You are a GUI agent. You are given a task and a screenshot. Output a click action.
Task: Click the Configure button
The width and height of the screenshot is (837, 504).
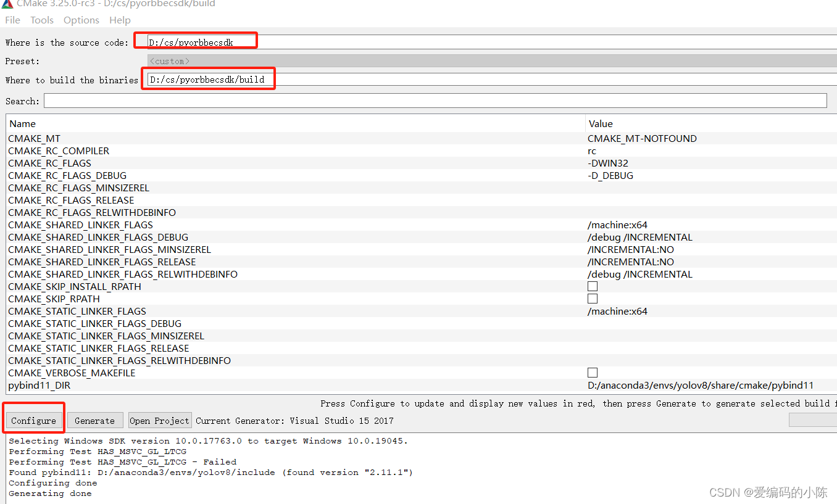[x=33, y=420]
